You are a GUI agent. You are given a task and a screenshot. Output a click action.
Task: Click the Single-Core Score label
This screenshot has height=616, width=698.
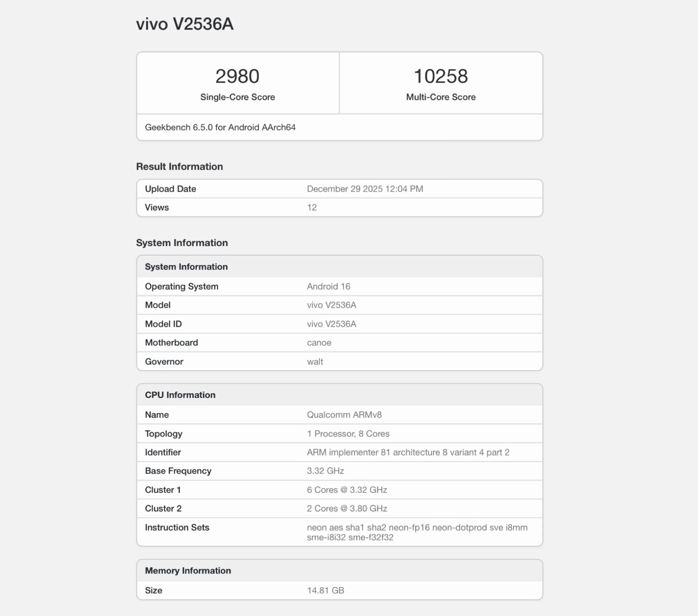click(237, 97)
